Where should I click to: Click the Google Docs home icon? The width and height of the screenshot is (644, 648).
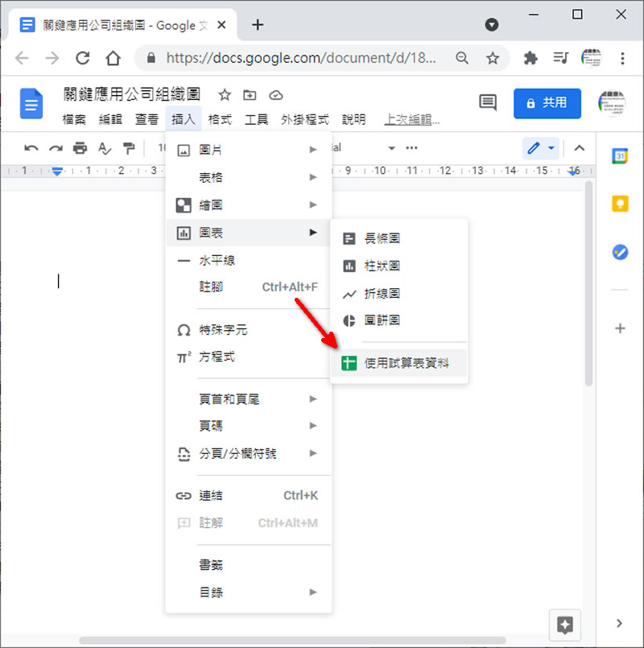click(31, 103)
